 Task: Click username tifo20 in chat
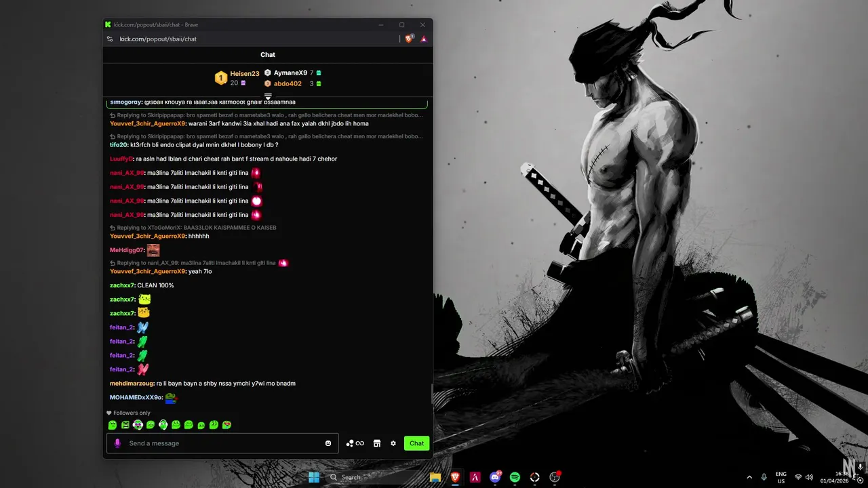point(119,145)
